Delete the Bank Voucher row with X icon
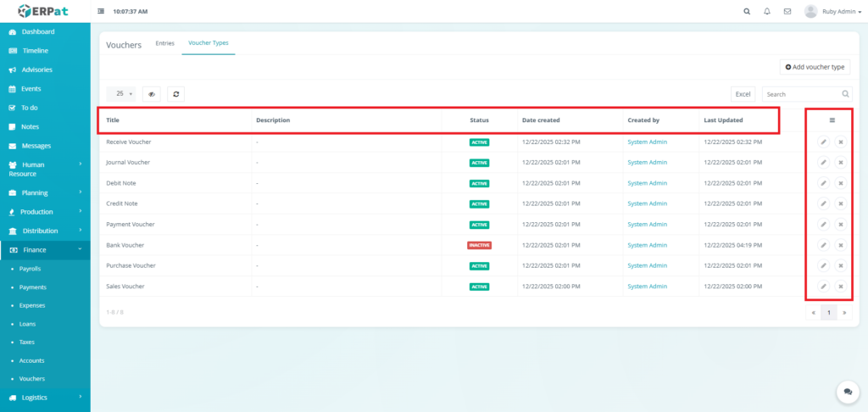The width and height of the screenshot is (868, 412). coord(840,245)
